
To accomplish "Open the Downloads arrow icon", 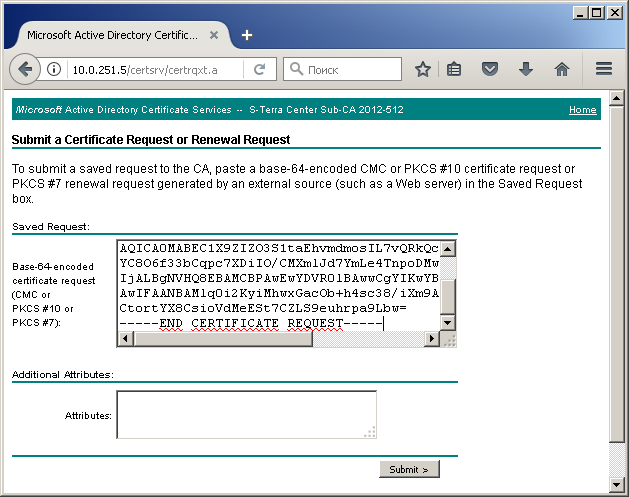I will click(x=525, y=70).
